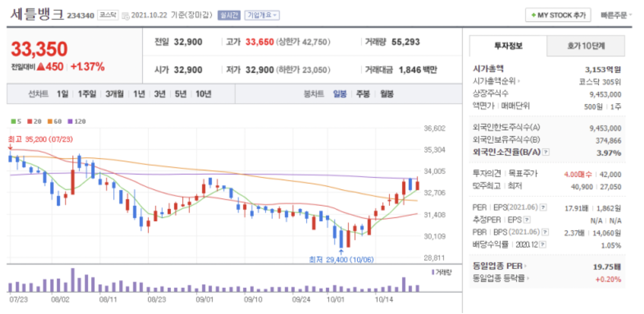
Task: Select the 3개월 line chart period
Action: pos(114,94)
